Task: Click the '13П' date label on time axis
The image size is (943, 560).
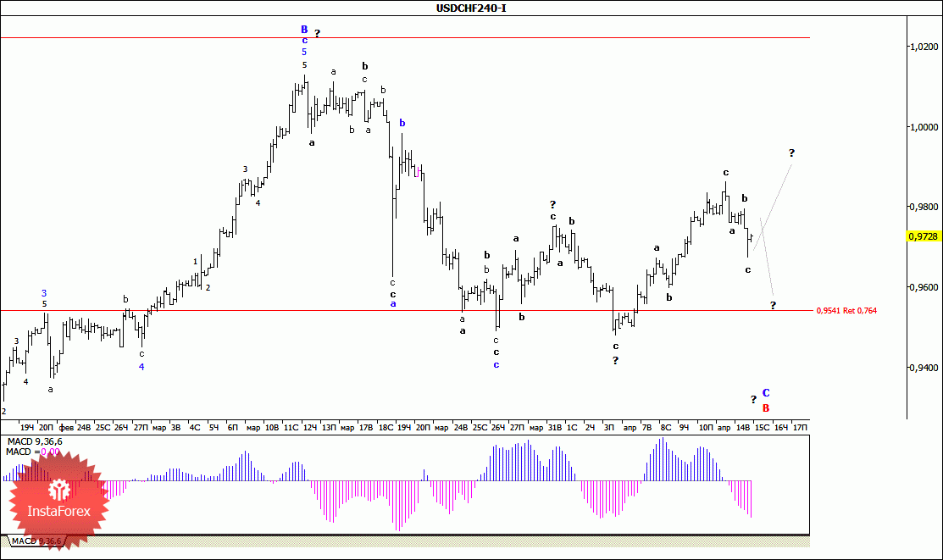Action: 329,428
